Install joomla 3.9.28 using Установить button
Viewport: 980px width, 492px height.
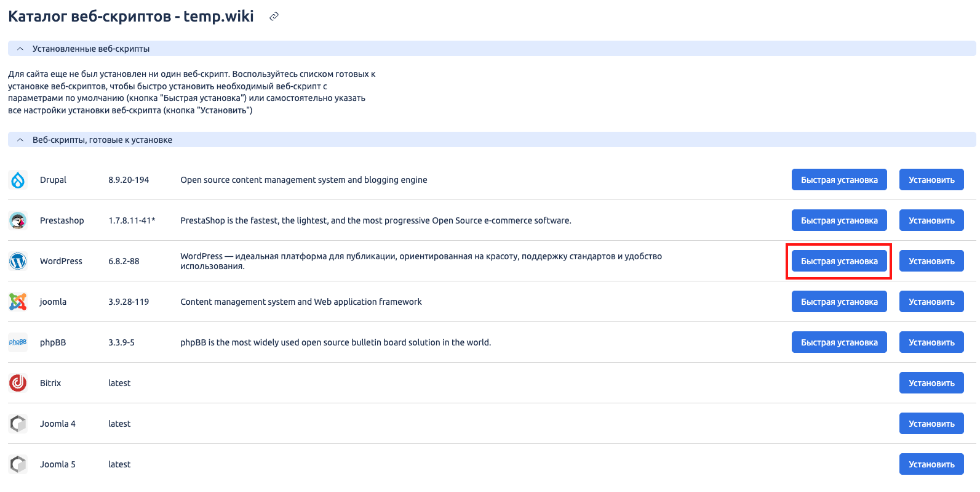[x=931, y=302]
